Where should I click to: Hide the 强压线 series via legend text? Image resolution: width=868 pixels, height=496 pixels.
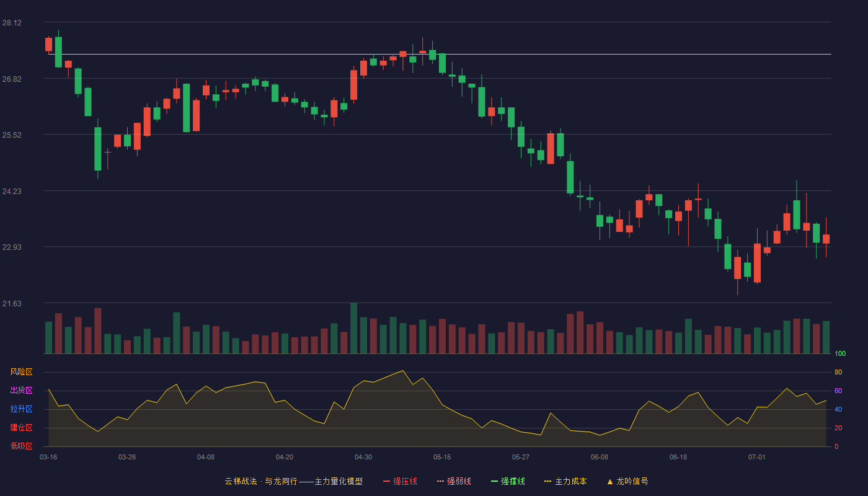[405, 481]
